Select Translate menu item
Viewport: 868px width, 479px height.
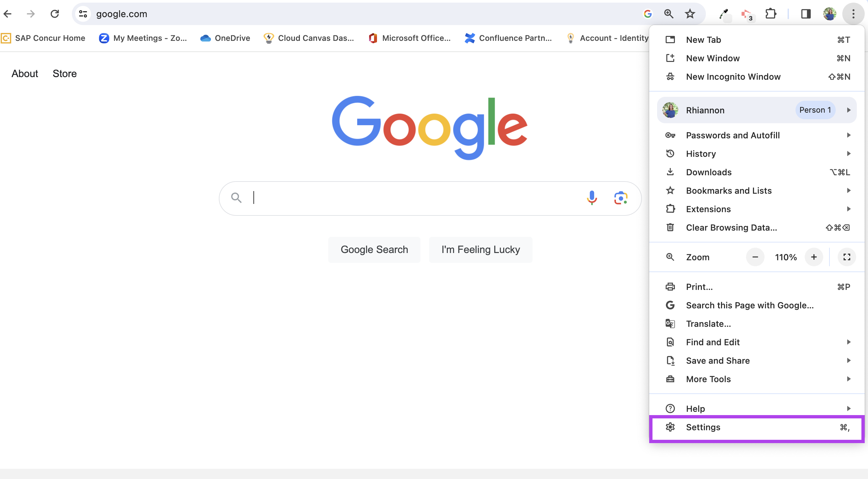[x=757, y=324]
